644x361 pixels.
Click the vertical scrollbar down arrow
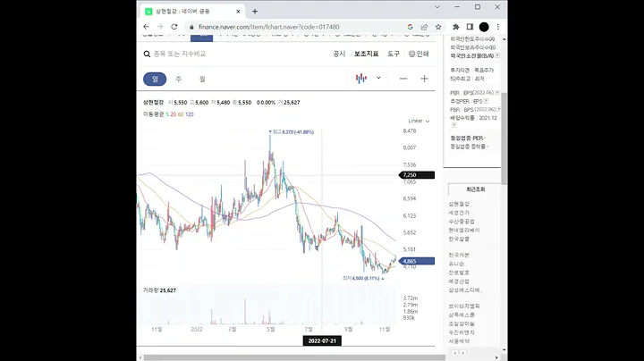point(504,350)
